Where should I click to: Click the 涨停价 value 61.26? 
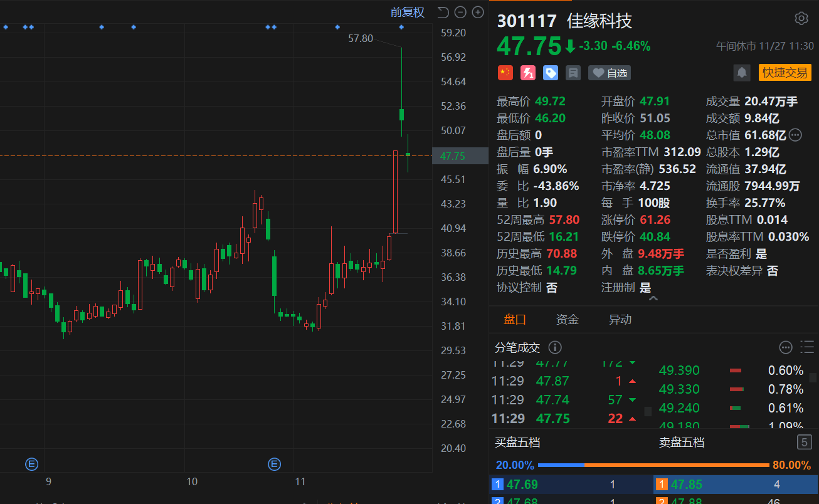[x=655, y=220]
